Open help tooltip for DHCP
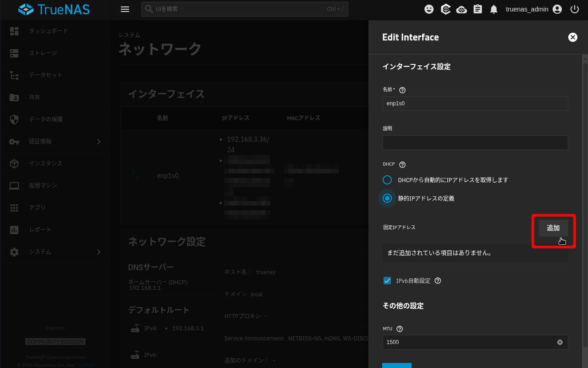The image size is (588, 368). 402,164
